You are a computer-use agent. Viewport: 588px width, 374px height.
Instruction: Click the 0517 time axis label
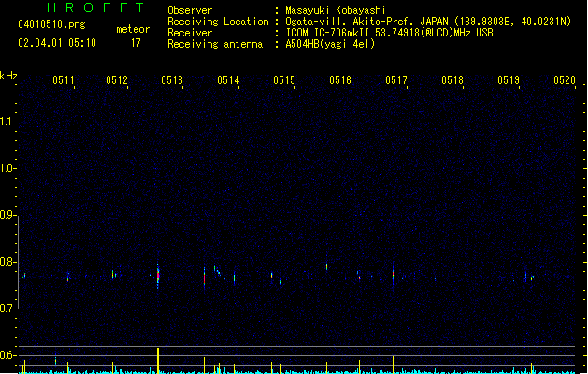396,80
